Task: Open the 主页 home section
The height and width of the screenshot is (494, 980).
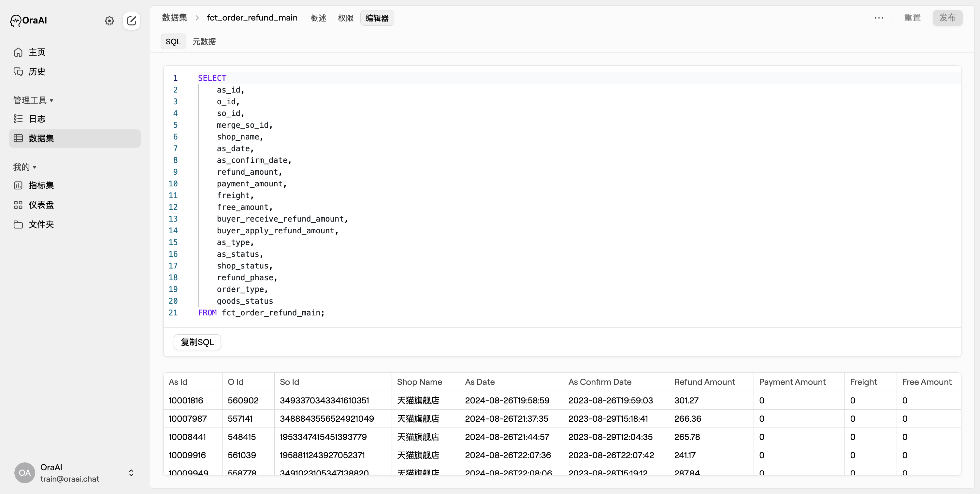Action: (37, 52)
